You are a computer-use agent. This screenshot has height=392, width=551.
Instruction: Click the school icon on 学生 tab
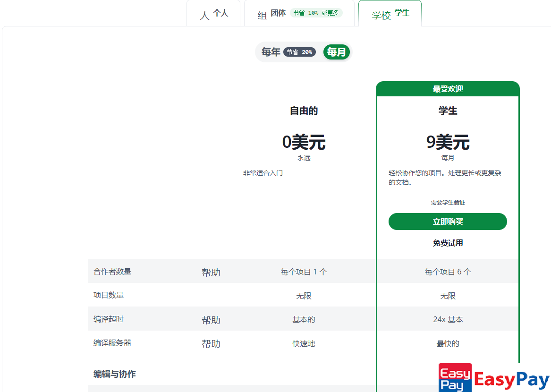tap(381, 16)
